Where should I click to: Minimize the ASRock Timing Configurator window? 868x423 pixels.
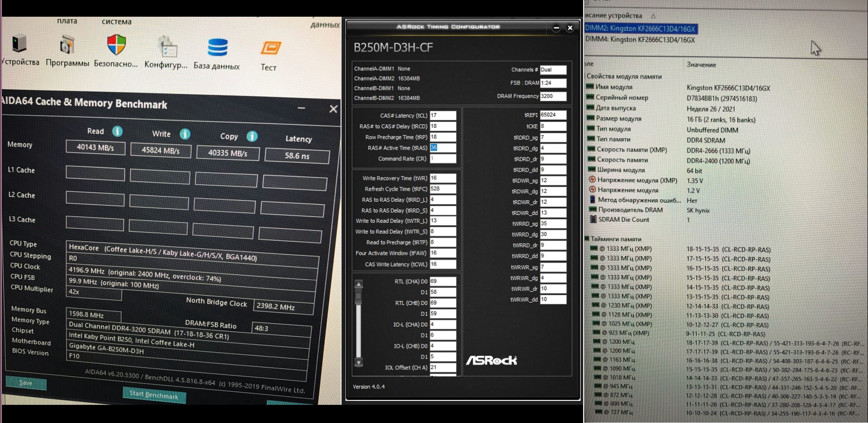click(x=557, y=28)
